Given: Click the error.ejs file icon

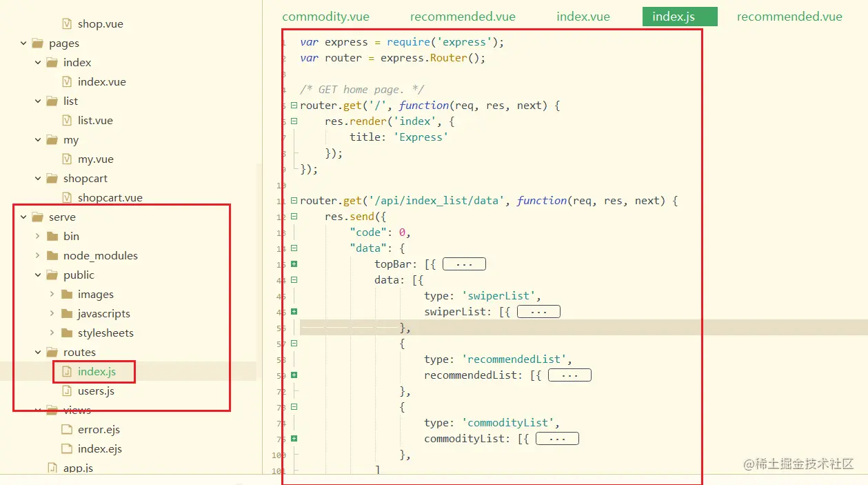Looking at the screenshot, I should click(x=67, y=429).
